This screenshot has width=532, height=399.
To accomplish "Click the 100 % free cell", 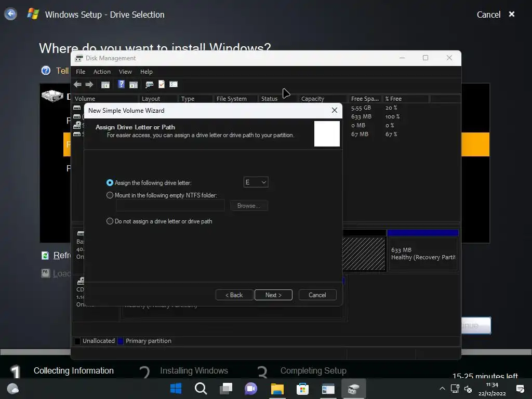I will [x=393, y=116].
